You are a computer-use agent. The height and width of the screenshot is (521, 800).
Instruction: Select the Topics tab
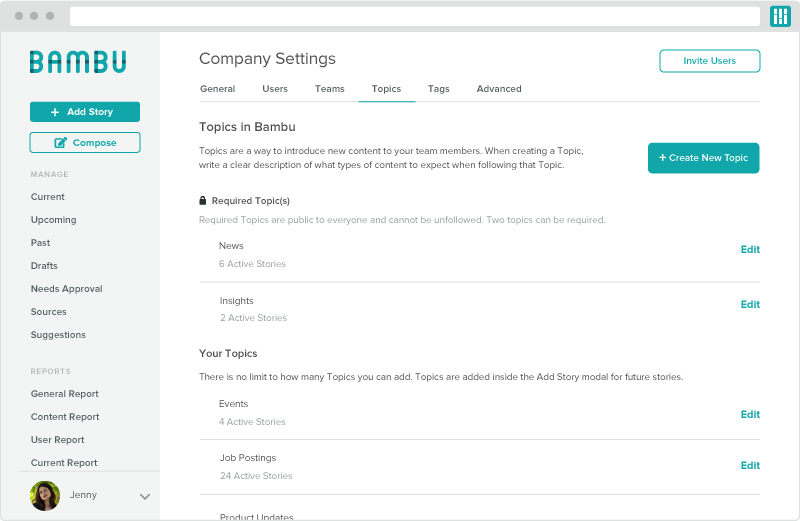(x=386, y=89)
